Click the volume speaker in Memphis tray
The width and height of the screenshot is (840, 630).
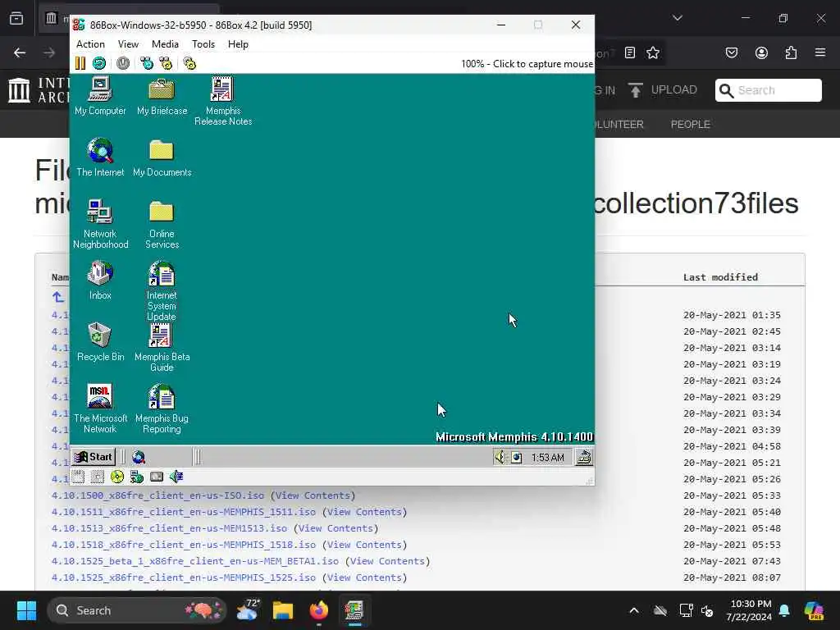point(500,457)
